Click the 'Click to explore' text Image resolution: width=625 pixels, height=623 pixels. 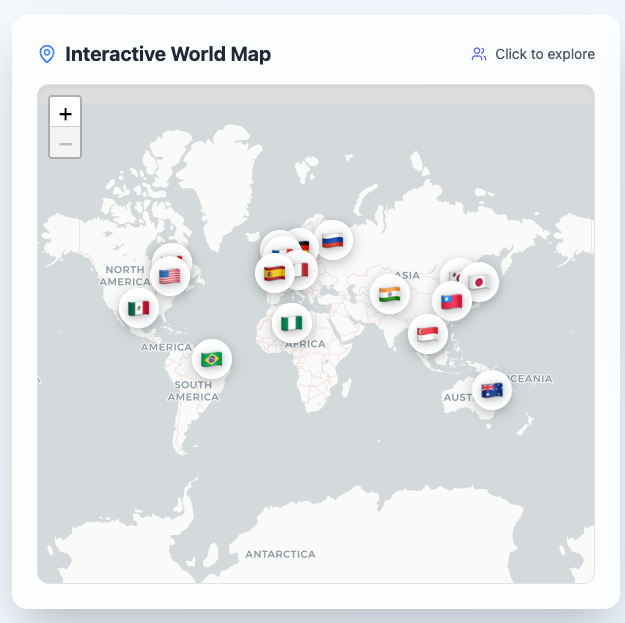(545, 54)
